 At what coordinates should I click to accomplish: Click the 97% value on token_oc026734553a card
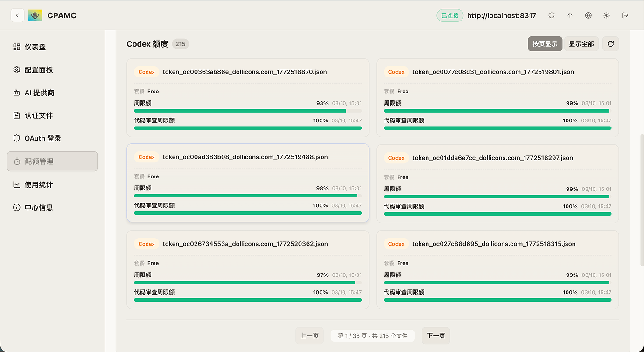[x=322, y=275]
